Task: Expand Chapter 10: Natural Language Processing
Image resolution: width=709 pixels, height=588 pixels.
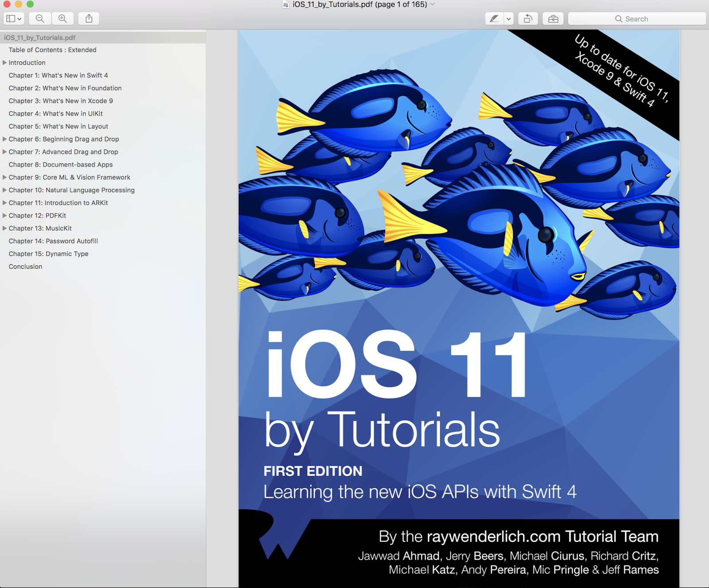Action: coord(4,190)
